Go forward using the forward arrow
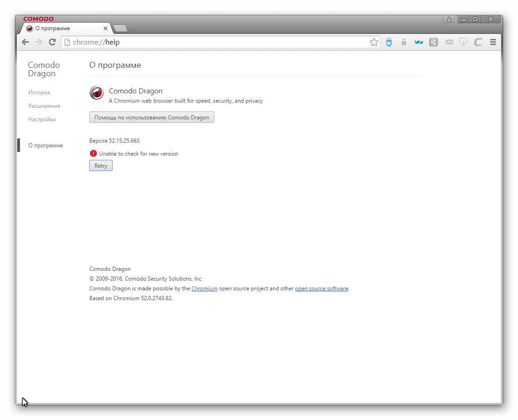518x420 pixels. tap(39, 42)
